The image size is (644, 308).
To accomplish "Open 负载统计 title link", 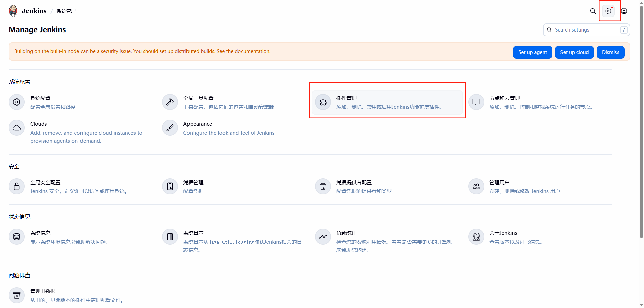I will [346, 233].
